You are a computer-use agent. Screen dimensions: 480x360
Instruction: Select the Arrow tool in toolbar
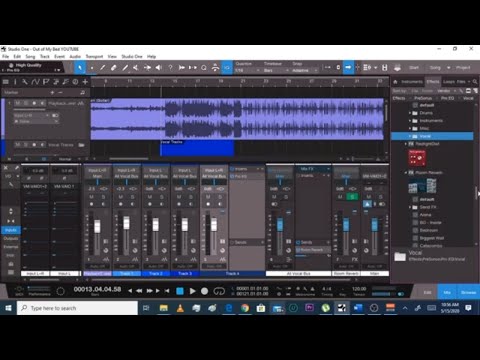80,68
